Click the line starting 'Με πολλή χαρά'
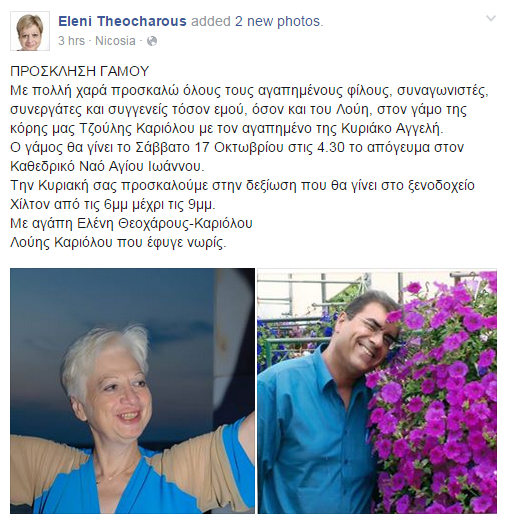505x521 pixels. [249, 91]
